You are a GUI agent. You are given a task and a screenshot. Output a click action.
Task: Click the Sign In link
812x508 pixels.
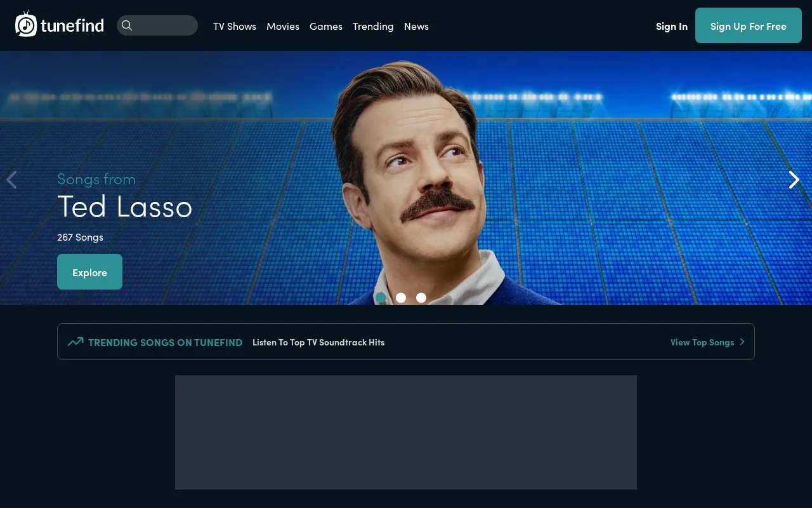coord(672,27)
